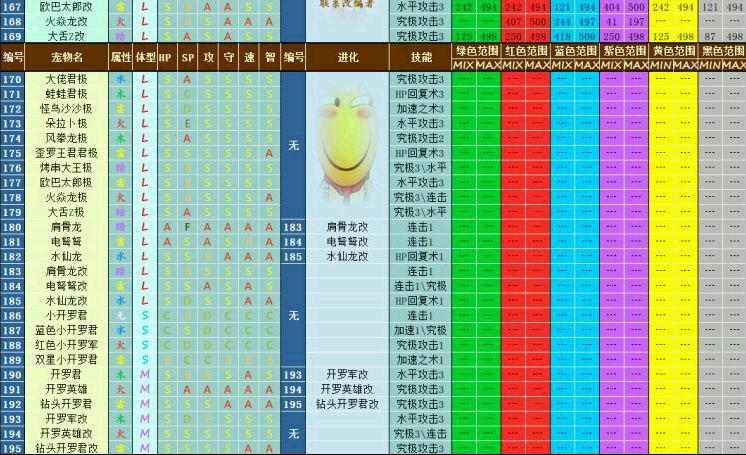The height and width of the screenshot is (455, 746).
Task: Select pet name 欧巴太郎极
Action: tap(67, 183)
